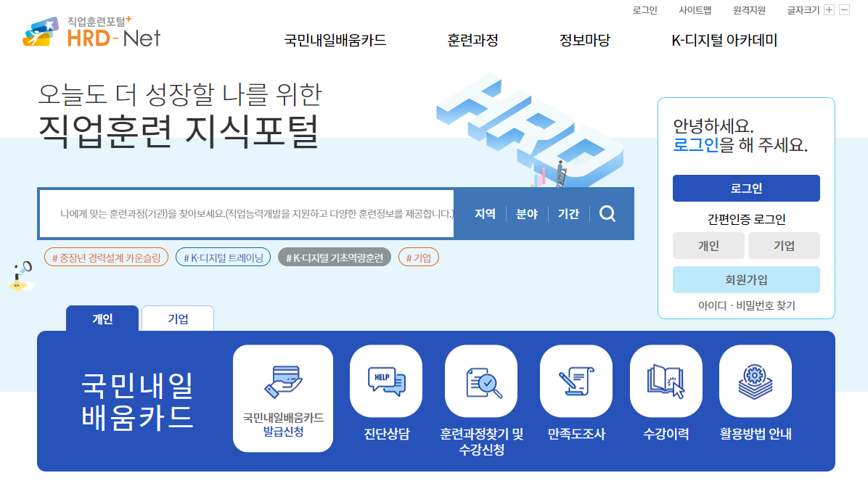This screenshot has height=494, width=868.
Task: Choose 기업 simple authentication login
Action: 784,246
